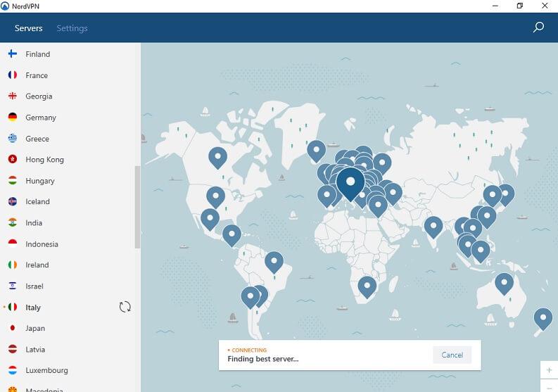Zoom in the map with plus button
Image resolution: width=558 pixels, height=392 pixels.
coord(549,370)
